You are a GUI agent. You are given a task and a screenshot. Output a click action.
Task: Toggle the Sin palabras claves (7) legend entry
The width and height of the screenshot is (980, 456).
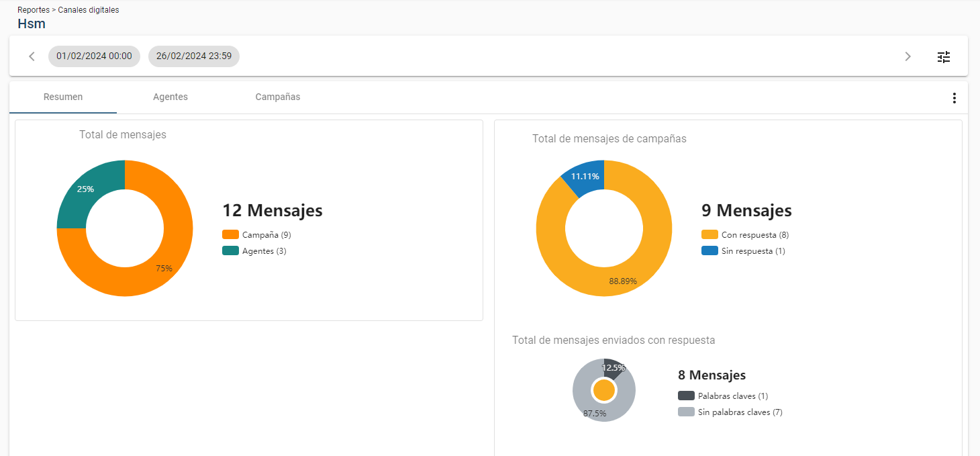point(730,412)
